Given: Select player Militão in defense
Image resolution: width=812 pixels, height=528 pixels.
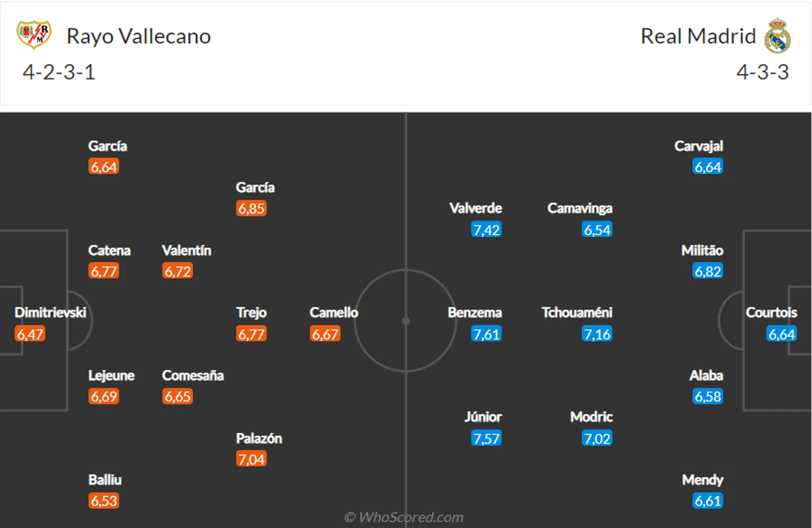Looking at the screenshot, I should coord(702,250).
